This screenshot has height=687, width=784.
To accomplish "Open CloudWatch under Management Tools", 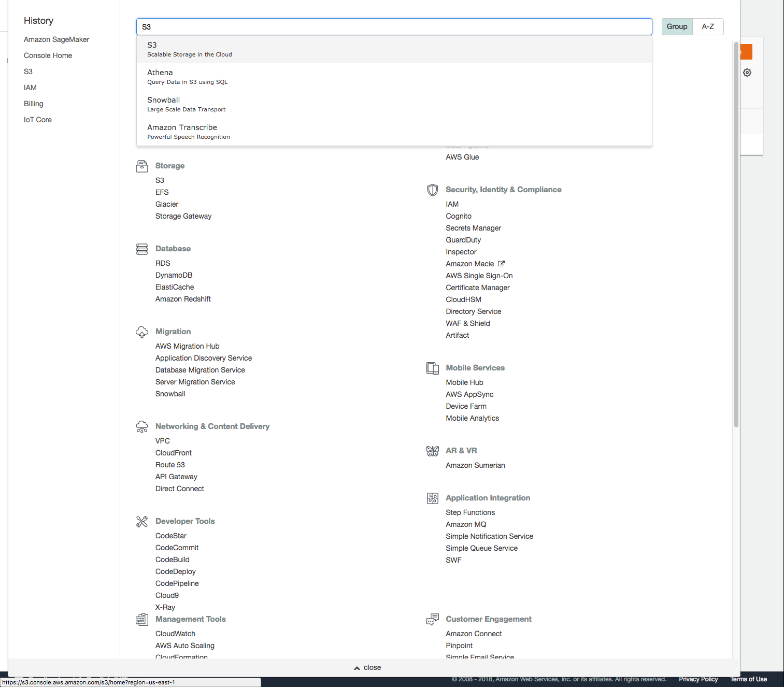I will [x=175, y=634].
